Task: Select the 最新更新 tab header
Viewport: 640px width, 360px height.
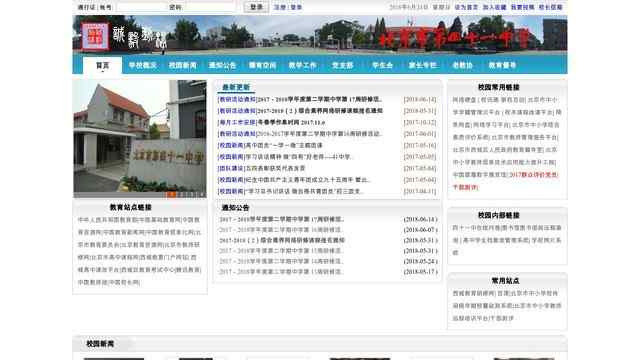Action: tap(236, 87)
